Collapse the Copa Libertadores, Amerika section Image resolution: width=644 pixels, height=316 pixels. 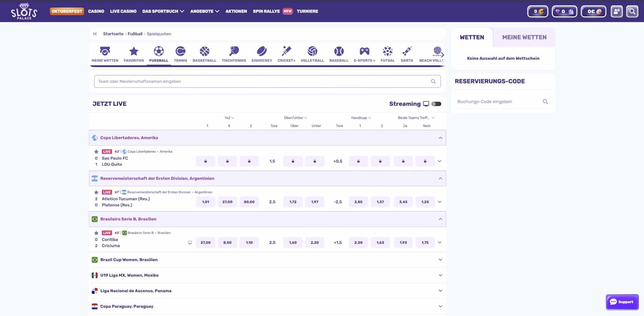pos(440,138)
